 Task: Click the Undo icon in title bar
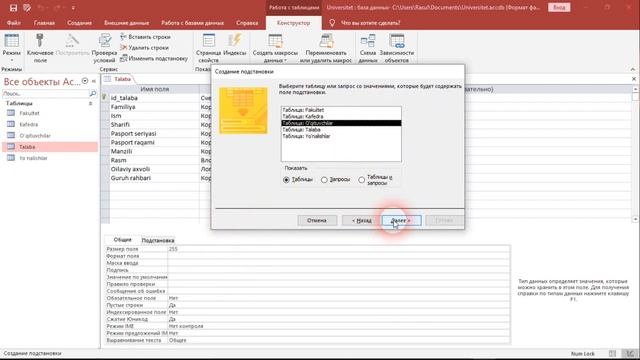(x=40, y=8)
